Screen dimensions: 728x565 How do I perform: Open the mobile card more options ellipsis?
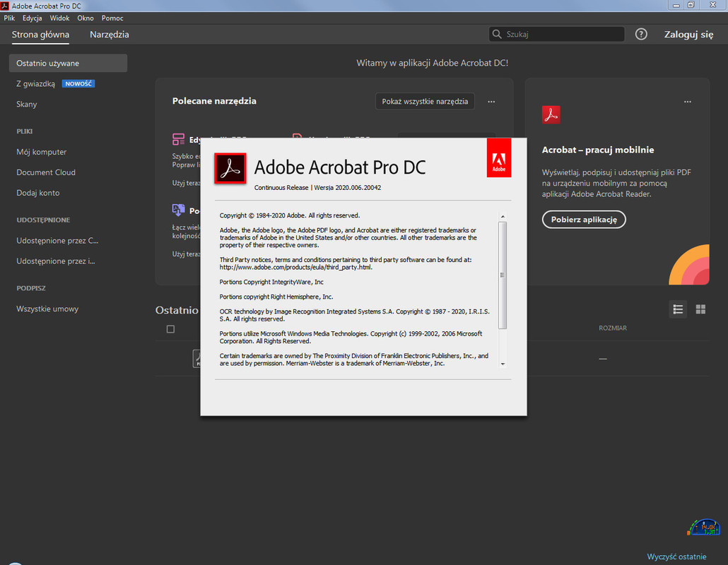[x=688, y=101]
